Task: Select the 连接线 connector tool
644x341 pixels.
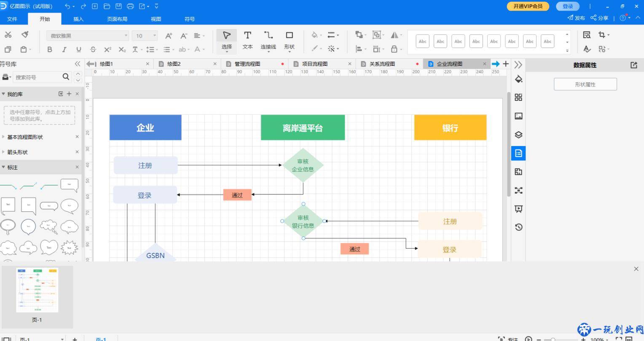Action: 268,41
